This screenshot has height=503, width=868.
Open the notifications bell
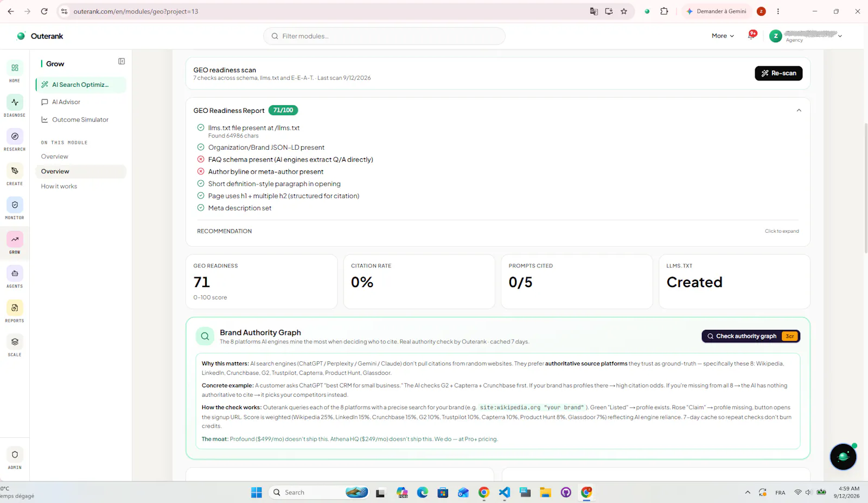[752, 35]
